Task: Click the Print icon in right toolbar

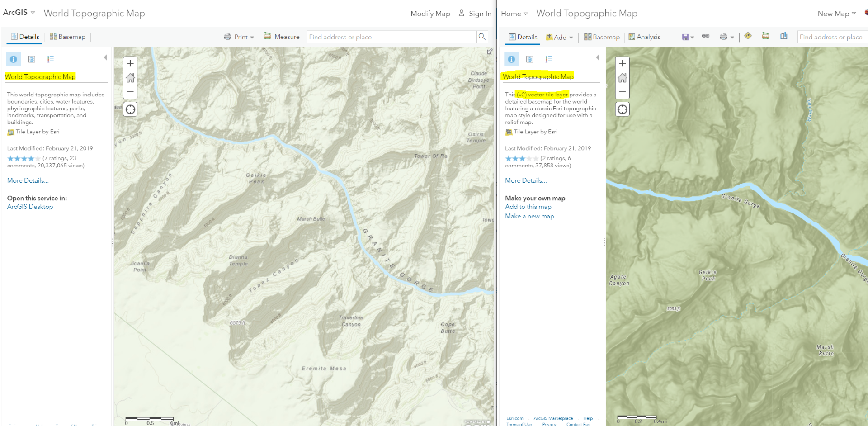Action: click(x=723, y=37)
